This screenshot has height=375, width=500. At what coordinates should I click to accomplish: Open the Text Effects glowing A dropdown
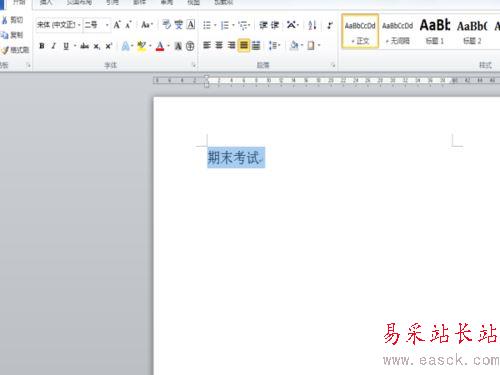click(x=128, y=46)
